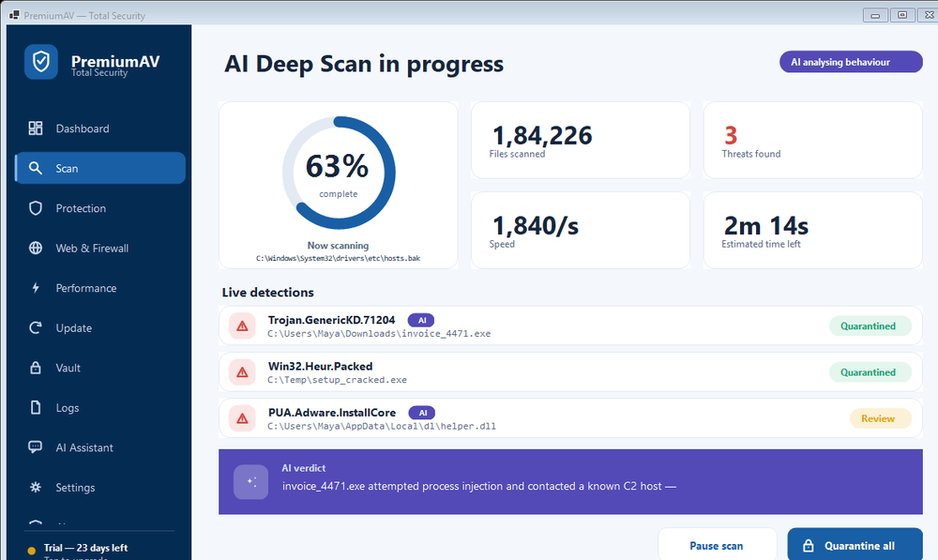Maximize the PremiumAV window
The width and height of the screenshot is (938, 560).
coord(902,15)
